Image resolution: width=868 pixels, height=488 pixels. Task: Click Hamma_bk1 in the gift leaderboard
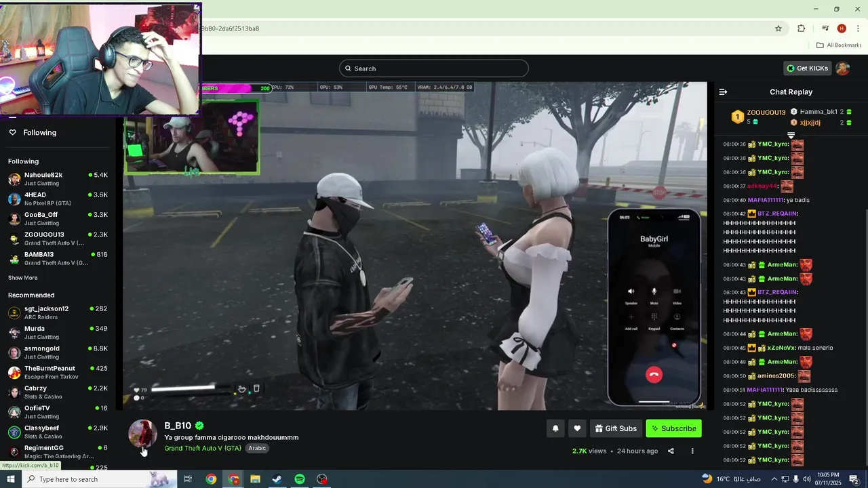click(x=818, y=112)
